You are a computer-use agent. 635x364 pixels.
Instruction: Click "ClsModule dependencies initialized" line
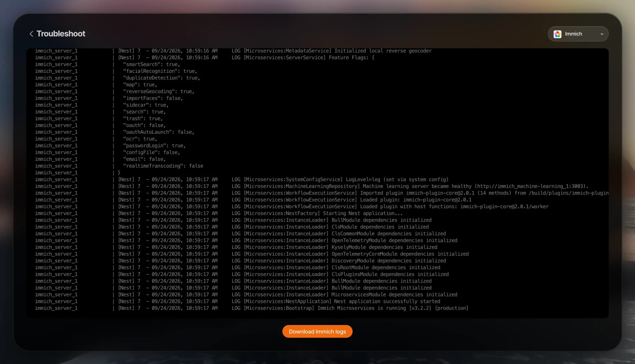pyautogui.click(x=232, y=227)
